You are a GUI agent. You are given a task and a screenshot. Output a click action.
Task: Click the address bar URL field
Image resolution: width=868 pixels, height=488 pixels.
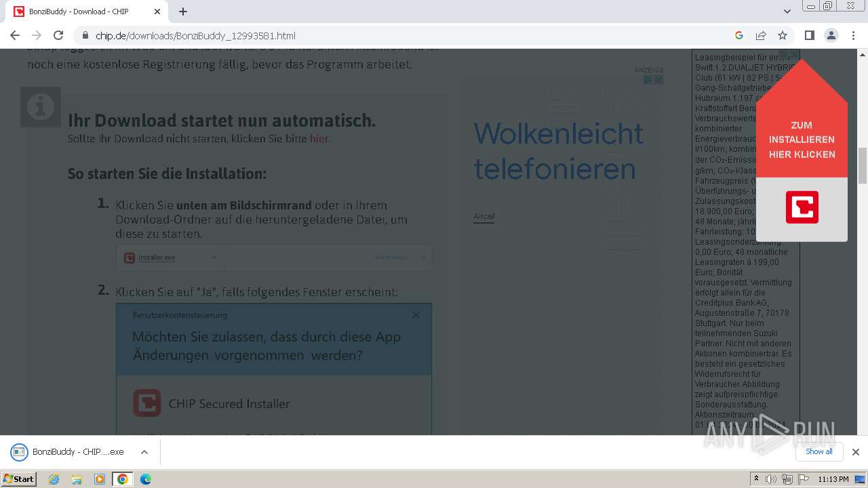tap(407, 35)
